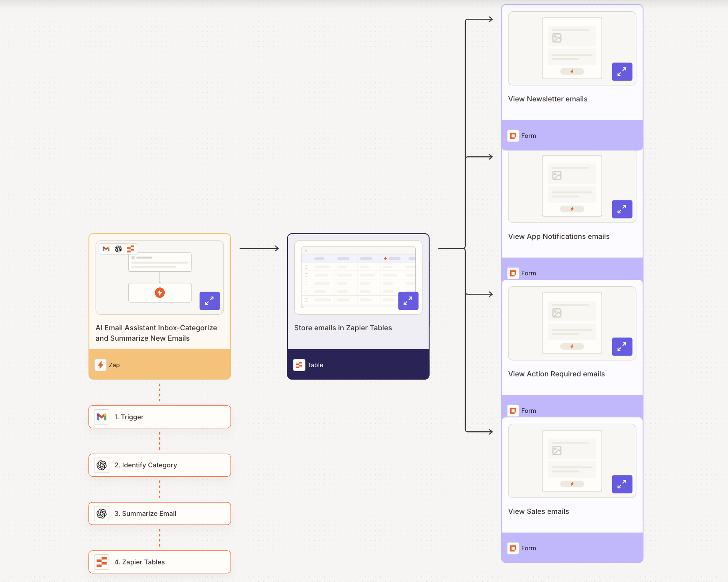This screenshot has height=582, width=728.
Task: Expand the Store emails in Zapier Tables preview
Action: [x=408, y=301]
